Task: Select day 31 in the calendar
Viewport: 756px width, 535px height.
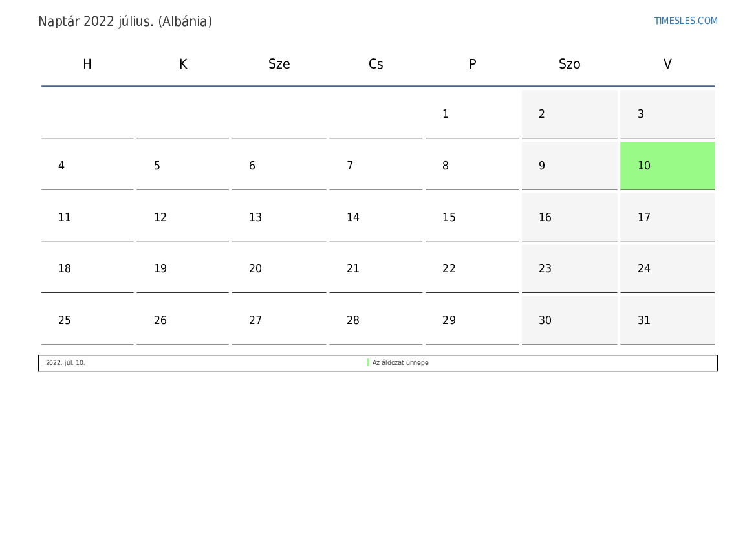Action: 644,320
